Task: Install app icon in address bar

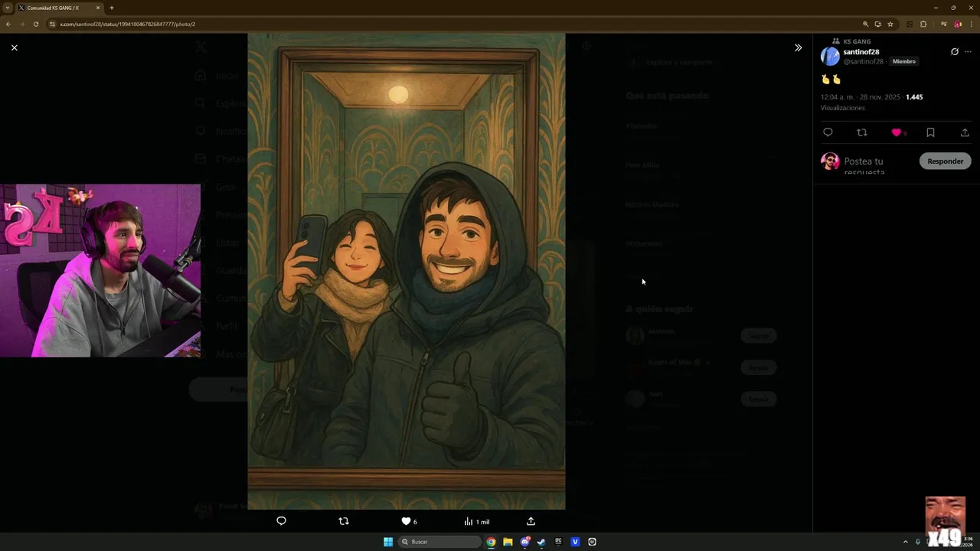Action: [878, 24]
